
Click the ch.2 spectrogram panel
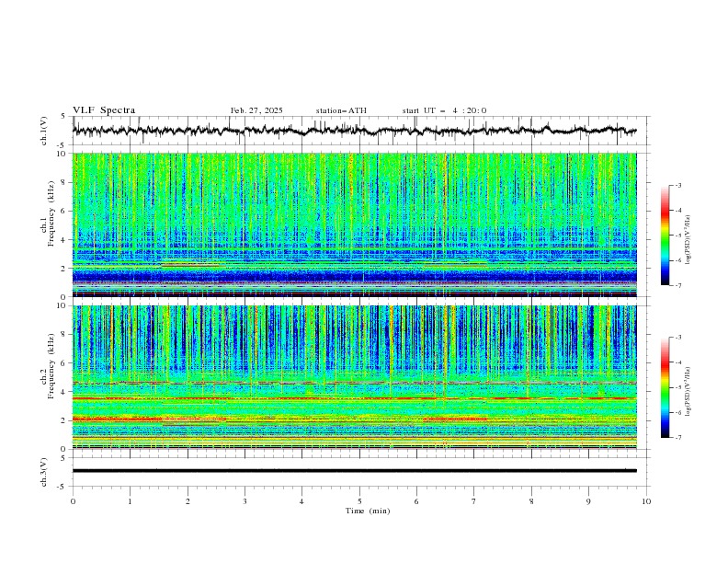click(355, 377)
